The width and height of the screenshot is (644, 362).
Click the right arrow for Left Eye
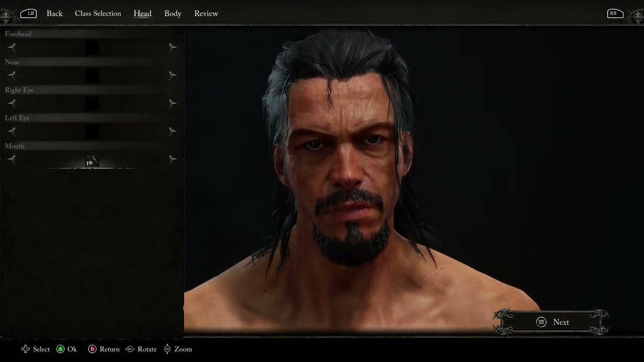click(x=173, y=131)
